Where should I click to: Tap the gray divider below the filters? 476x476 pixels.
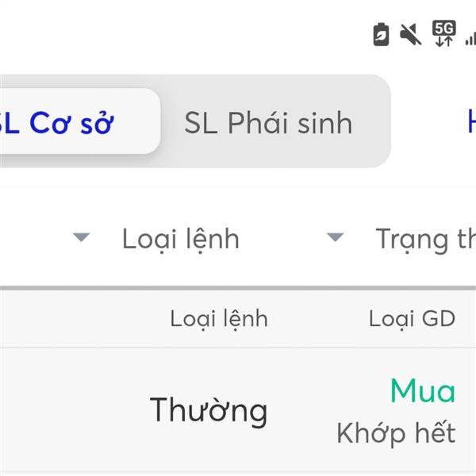pyautogui.click(x=238, y=286)
